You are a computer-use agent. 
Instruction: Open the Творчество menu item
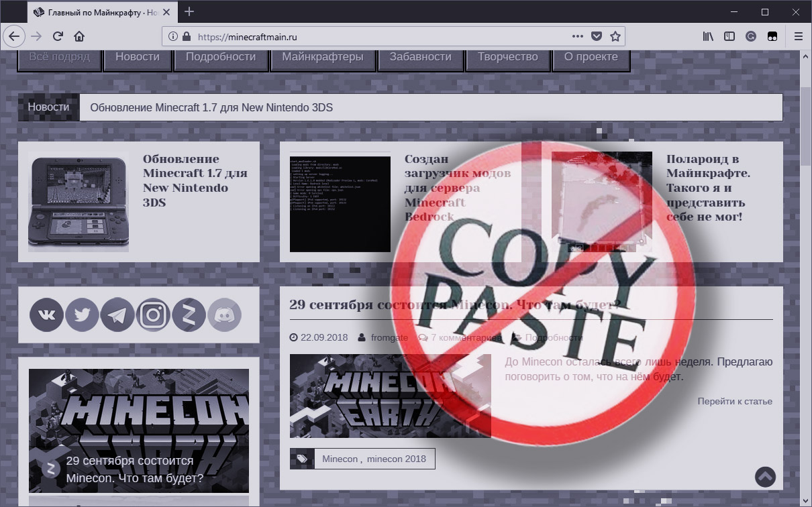[507, 57]
